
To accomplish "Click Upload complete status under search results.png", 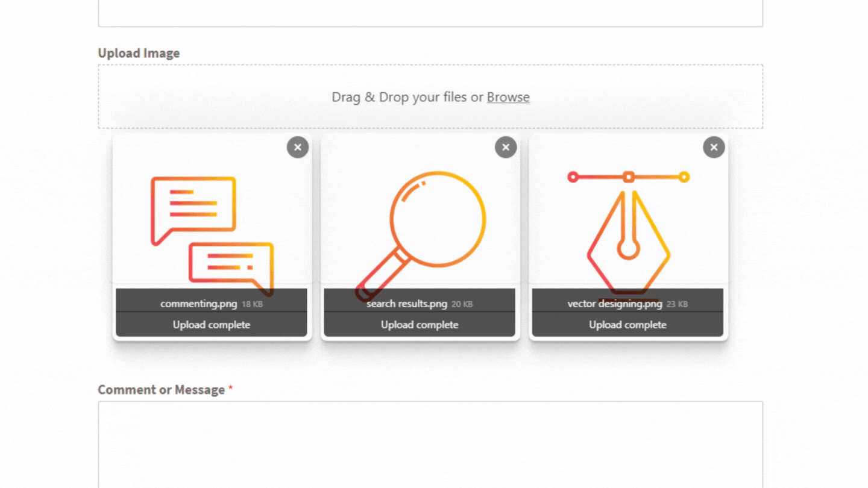I will [x=420, y=325].
